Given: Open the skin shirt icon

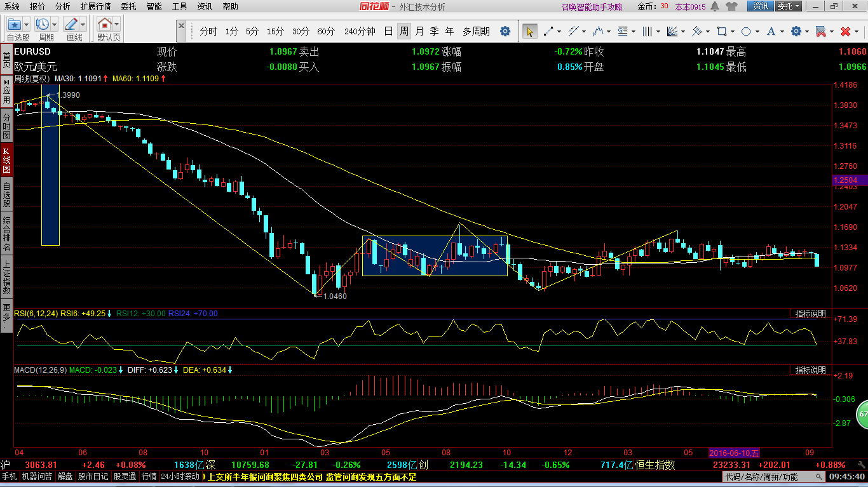Looking at the screenshot, I should coord(732,6).
